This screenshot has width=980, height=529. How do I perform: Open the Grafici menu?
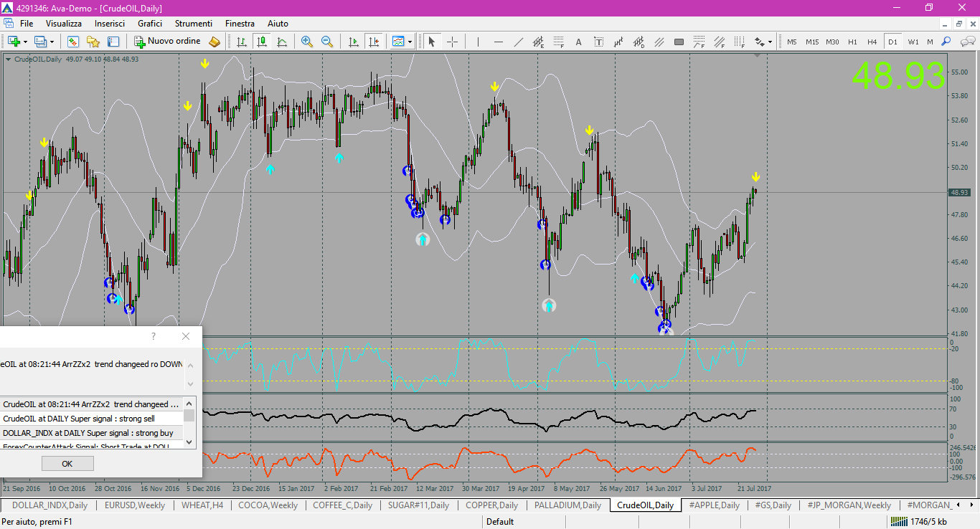[x=150, y=24]
